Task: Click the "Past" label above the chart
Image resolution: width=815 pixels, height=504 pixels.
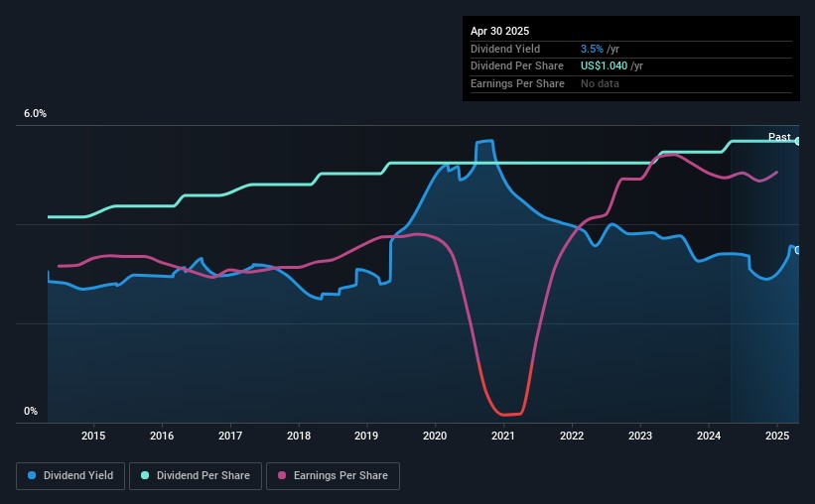Action: click(x=779, y=137)
